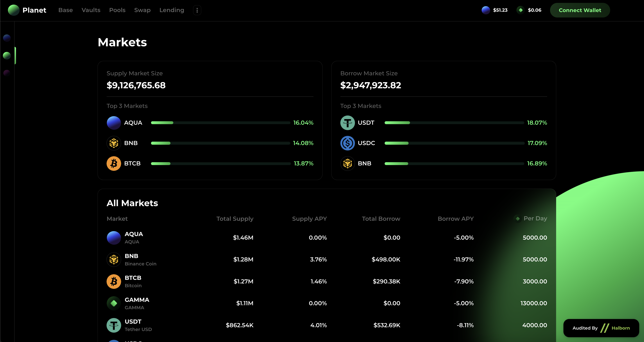Click the AQUA token price icon in header
This screenshot has width=644, height=342.
[485, 10]
